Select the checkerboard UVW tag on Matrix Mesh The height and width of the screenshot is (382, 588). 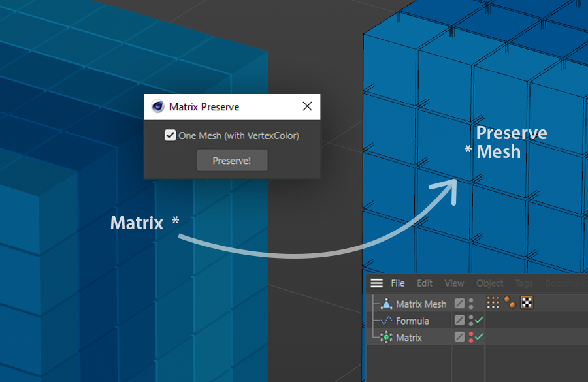pos(527,302)
